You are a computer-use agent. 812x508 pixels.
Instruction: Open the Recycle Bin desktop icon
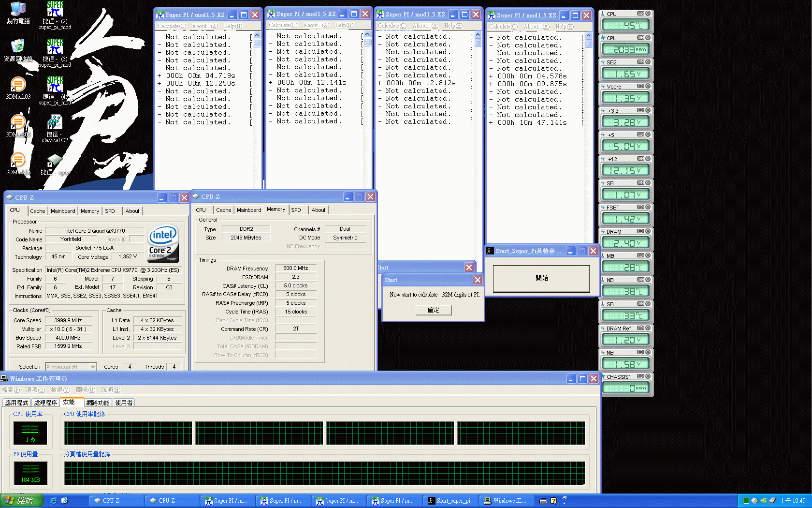pos(18,50)
